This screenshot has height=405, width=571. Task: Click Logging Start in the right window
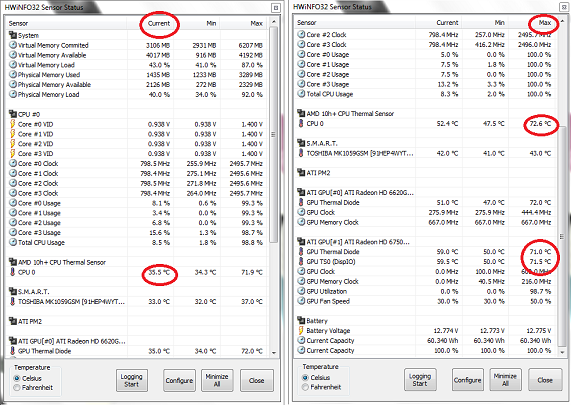[420, 380]
